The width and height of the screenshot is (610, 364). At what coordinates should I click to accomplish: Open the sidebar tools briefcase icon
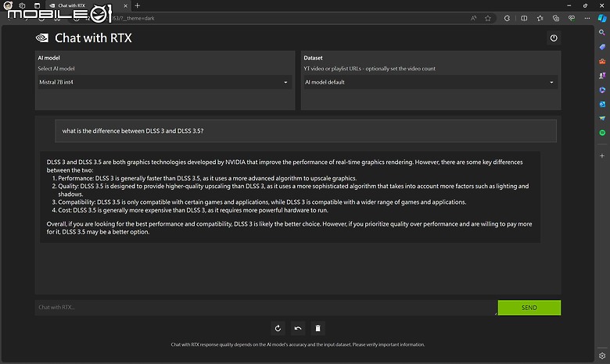point(602,62)
